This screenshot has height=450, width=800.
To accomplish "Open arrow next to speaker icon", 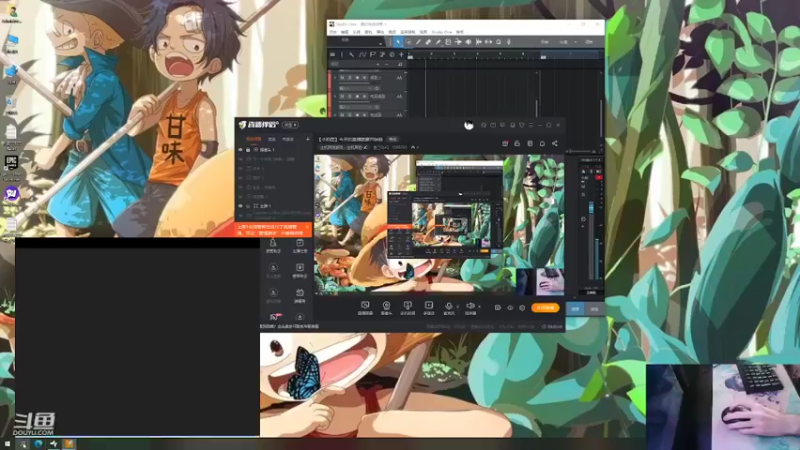I will (479, 307).
